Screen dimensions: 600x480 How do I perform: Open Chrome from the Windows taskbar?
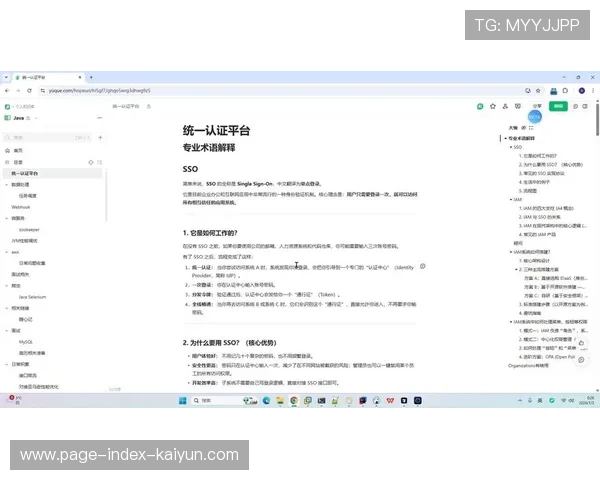[x=294, y=400]
